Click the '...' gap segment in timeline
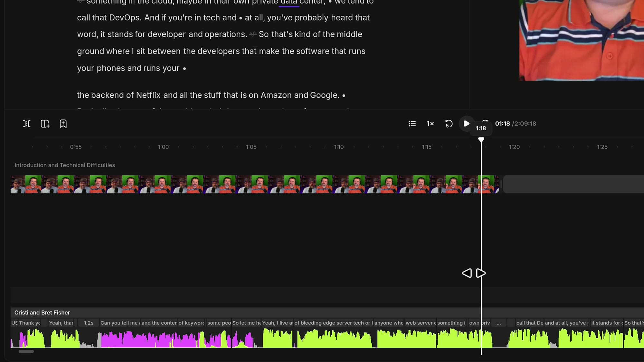Viewport: 644px width, 362px height. (498, 323)
